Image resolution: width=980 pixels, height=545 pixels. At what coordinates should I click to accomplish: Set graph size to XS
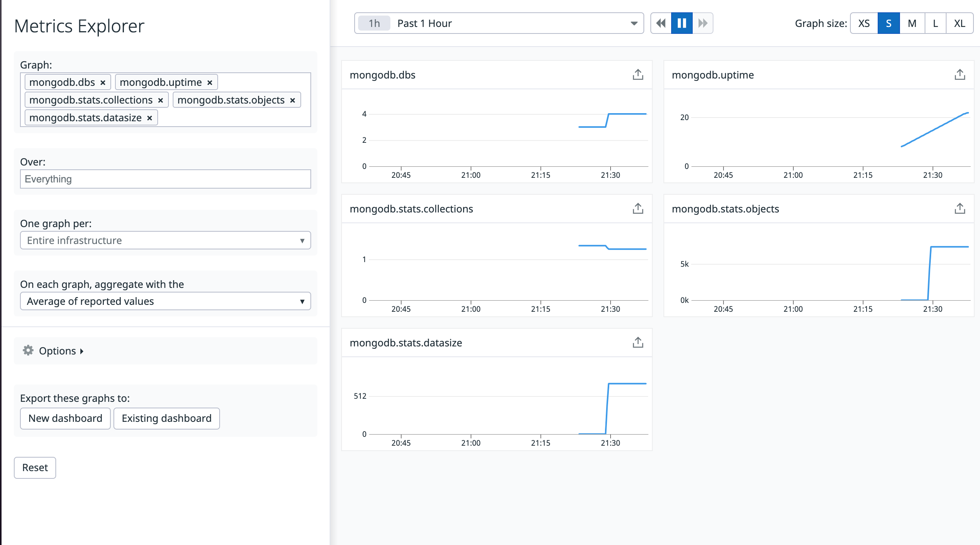tap(864, 23)
